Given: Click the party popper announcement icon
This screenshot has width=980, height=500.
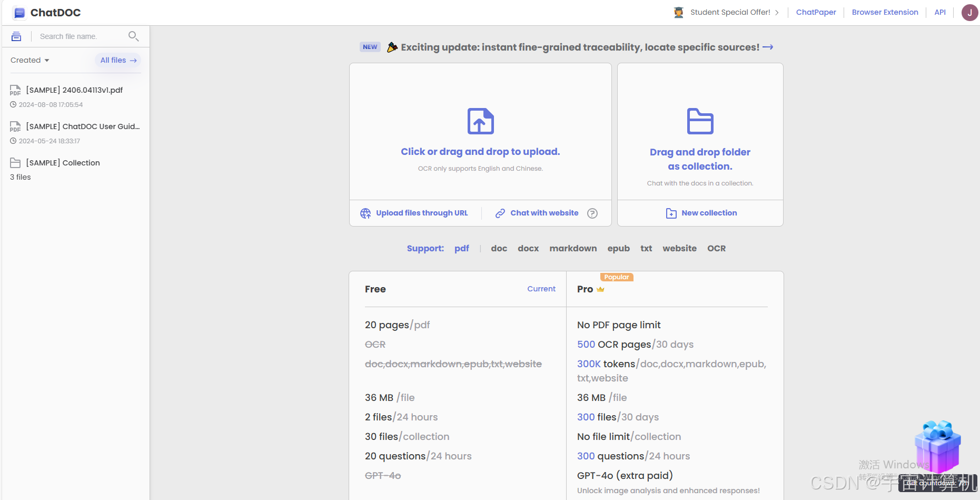Looking at the screenshot, I should tap(392, 47).
